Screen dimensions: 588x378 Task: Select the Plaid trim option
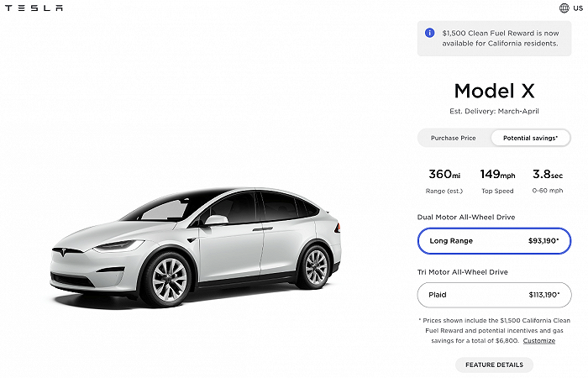(494, 295)
